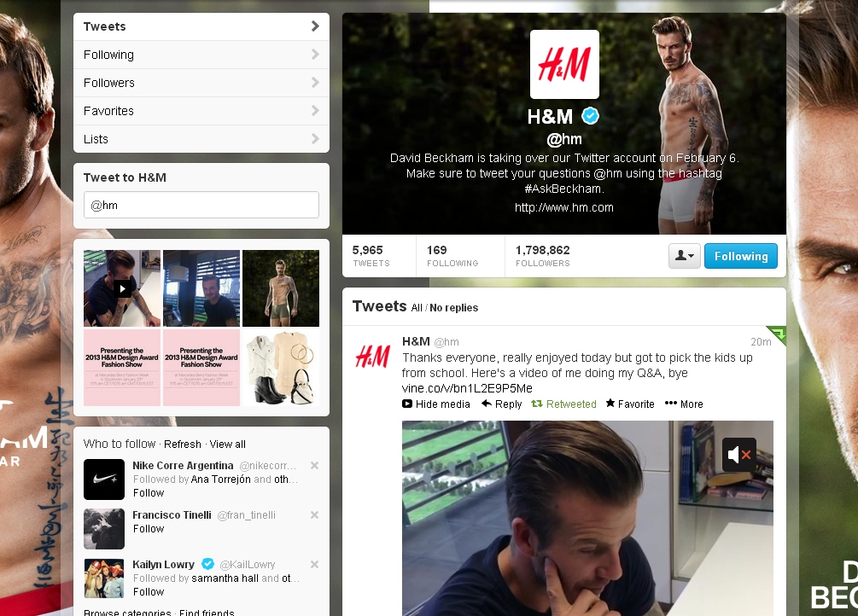Follow Nike Corre Argentina
The height and width of the screenshot is (616, 858).
point(149,493)
